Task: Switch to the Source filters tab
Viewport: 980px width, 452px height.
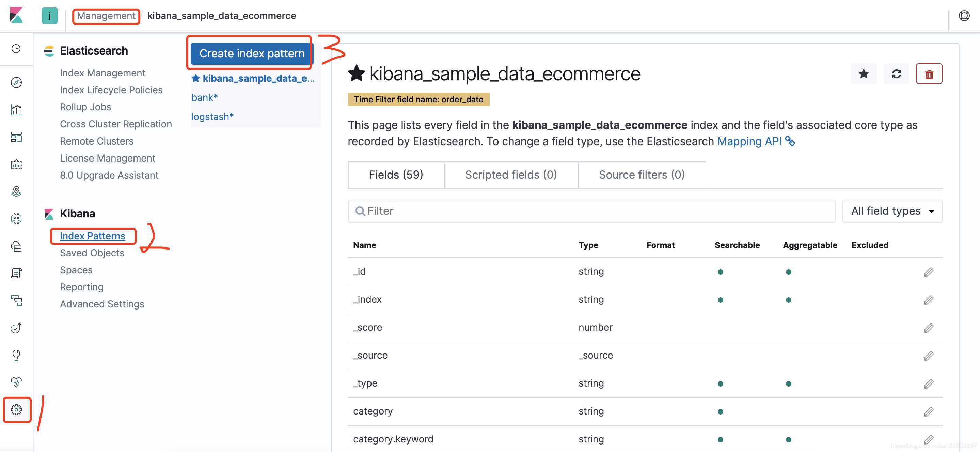Action: point(642,175)
